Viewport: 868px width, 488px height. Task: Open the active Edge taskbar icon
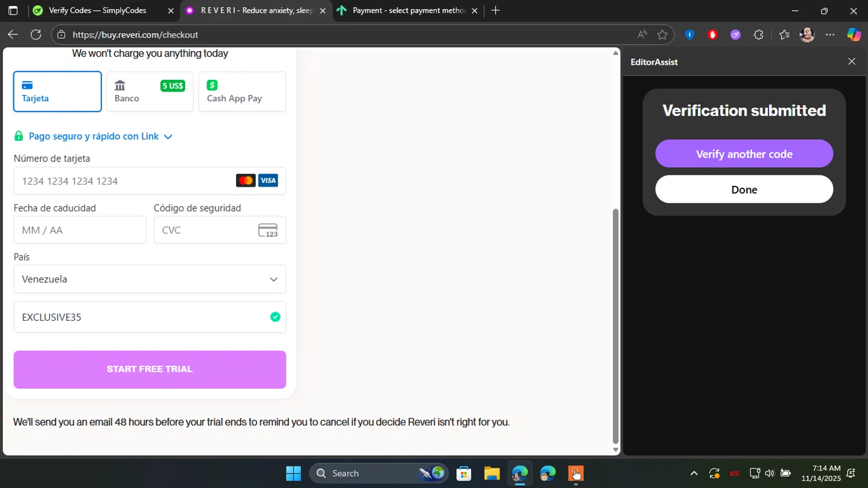520,474
